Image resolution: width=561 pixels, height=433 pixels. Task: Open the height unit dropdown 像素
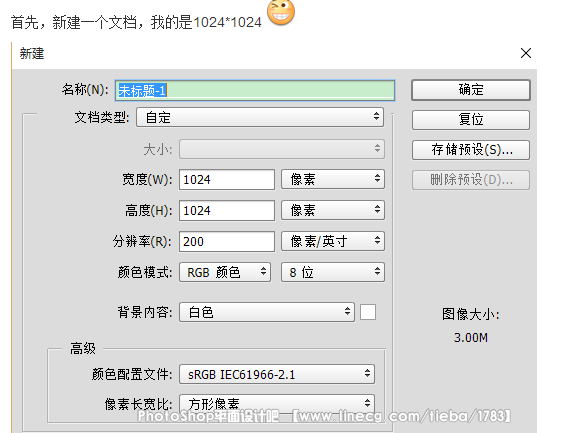tap(333, 210)
